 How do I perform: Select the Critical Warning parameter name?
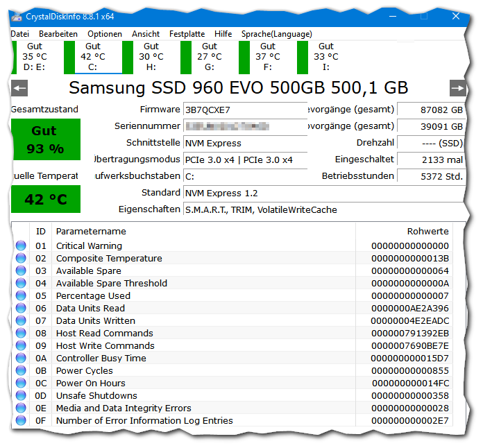(x=89, y=245)
